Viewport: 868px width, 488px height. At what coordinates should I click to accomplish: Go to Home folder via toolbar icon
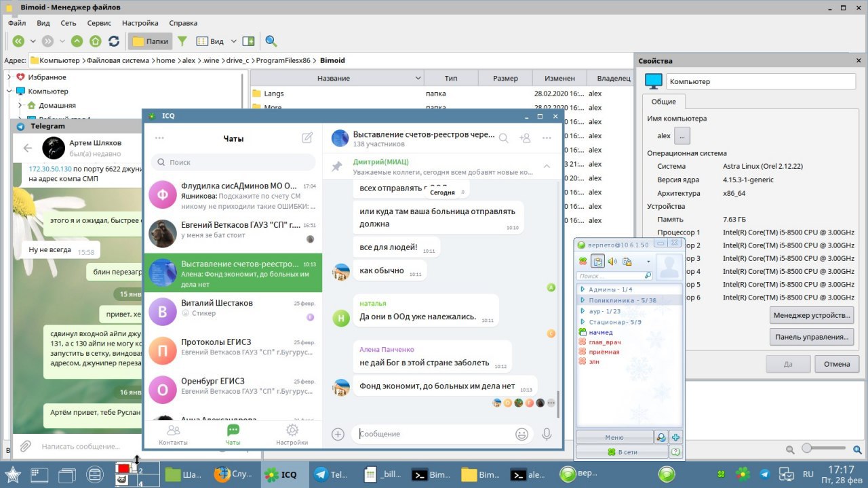[x=95, y=41]
